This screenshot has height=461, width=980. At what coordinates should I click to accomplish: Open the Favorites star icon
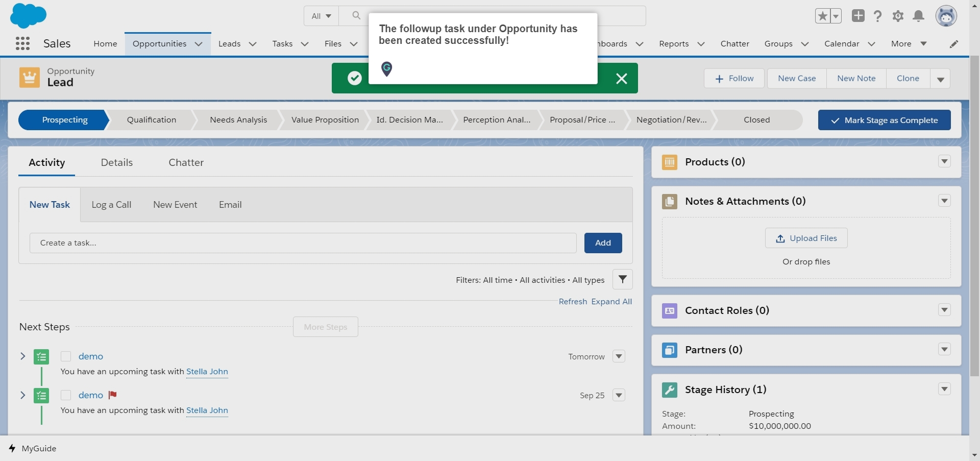(822, 16)
